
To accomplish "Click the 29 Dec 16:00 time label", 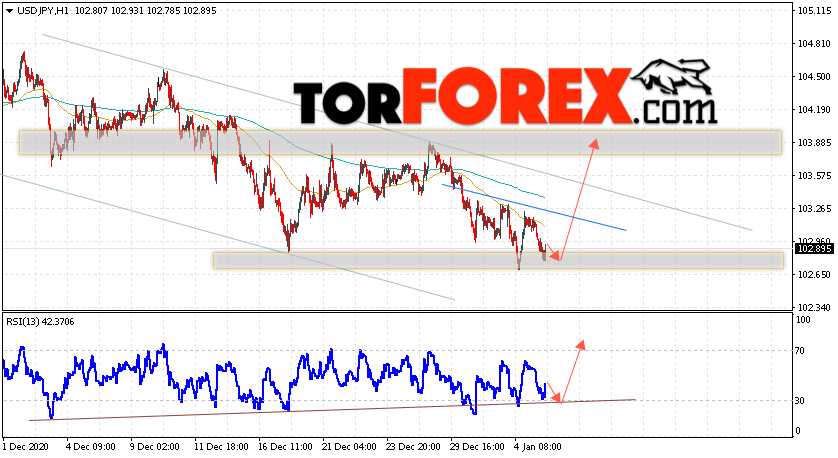I will point(477,447).
